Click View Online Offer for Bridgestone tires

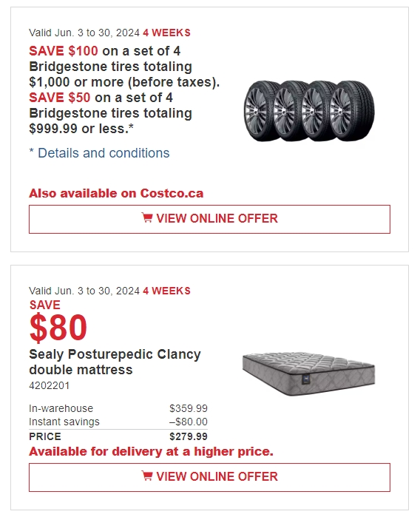[x=209, y=219]
